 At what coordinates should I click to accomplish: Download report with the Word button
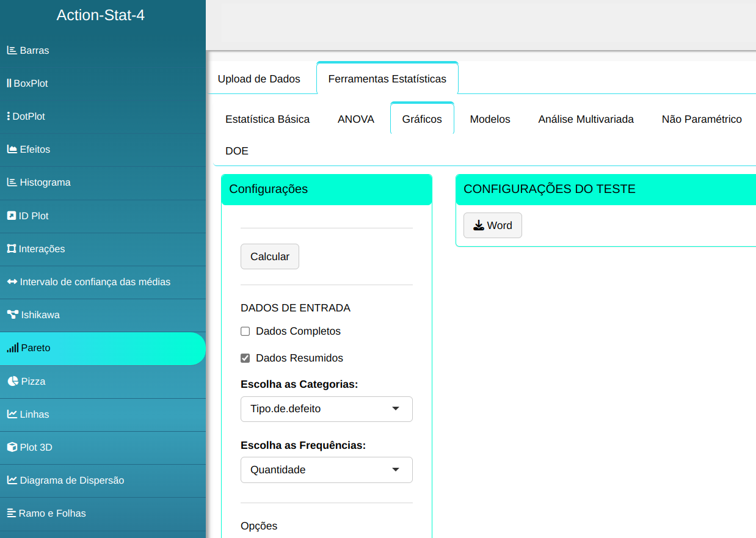pyautogui.click(x=492, y=226)
